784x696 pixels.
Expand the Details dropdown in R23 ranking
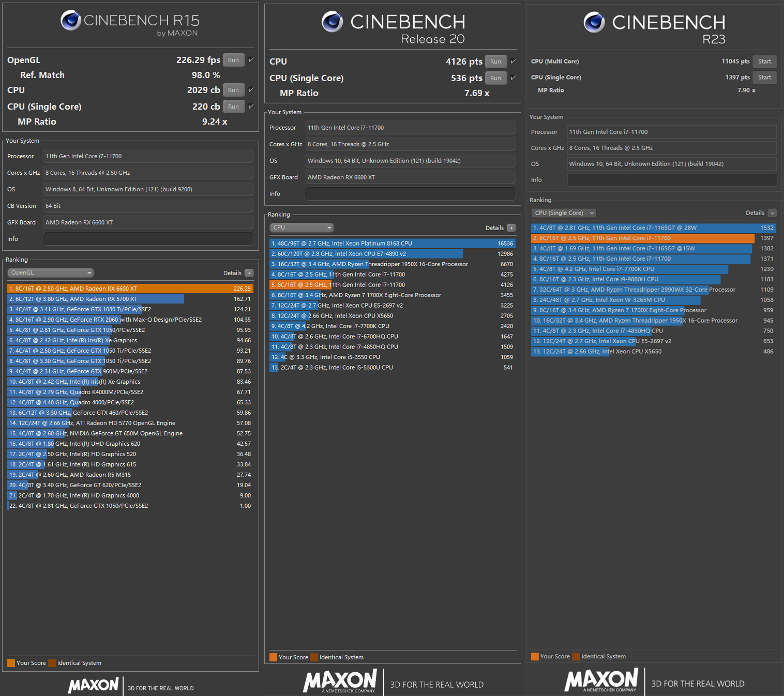pos(772,213)
